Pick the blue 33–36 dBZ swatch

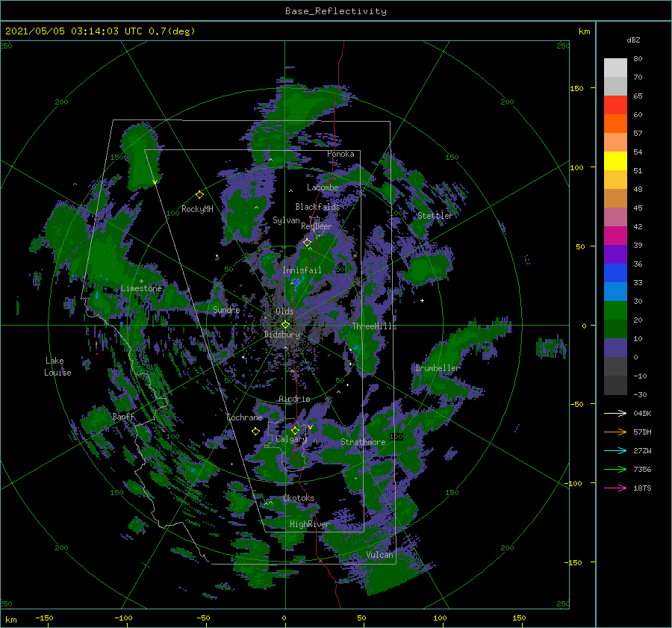click(615, 273)
